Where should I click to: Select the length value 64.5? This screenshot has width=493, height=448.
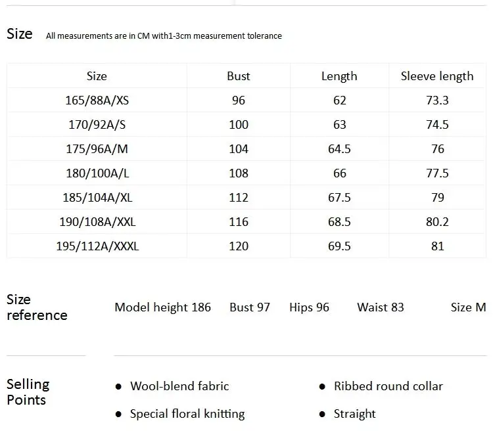pyautogui.click(x=339, y=149)
